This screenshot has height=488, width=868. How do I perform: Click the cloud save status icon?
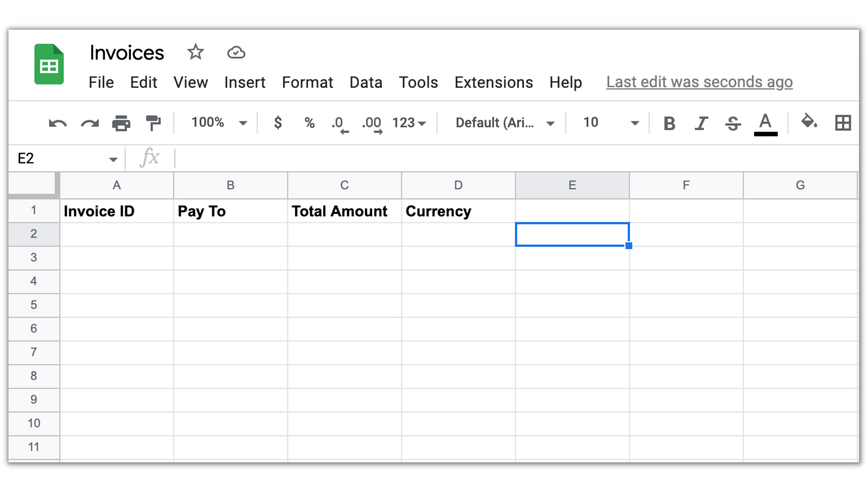click(236, 53)
